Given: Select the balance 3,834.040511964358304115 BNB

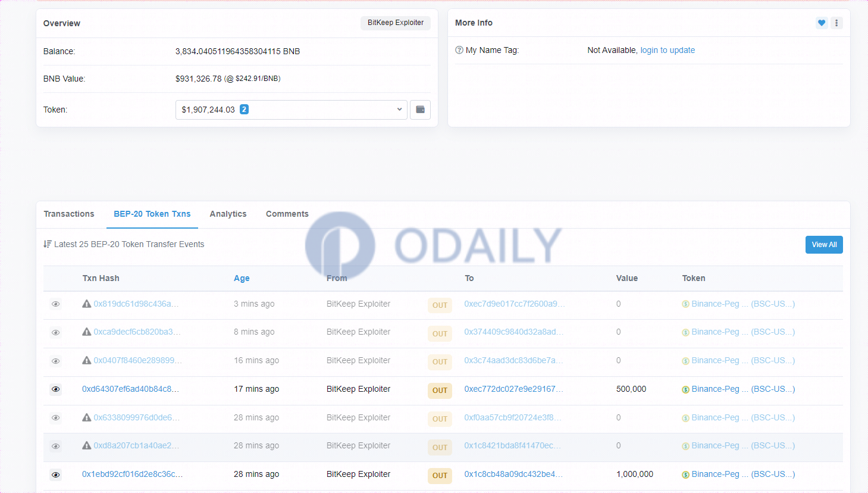Looking at the screenshot, I should pos(237,51).
